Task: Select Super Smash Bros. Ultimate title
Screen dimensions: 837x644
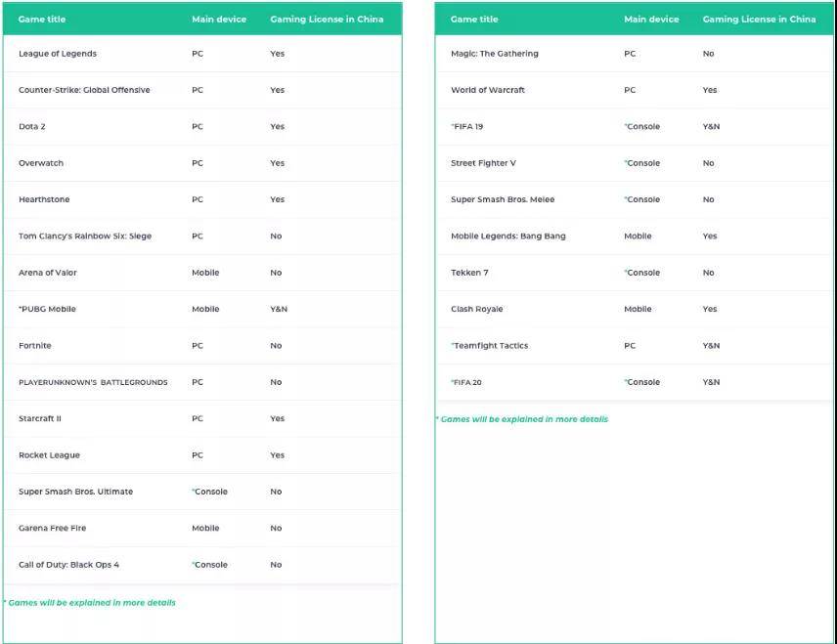Action: [x=76, y=492]
